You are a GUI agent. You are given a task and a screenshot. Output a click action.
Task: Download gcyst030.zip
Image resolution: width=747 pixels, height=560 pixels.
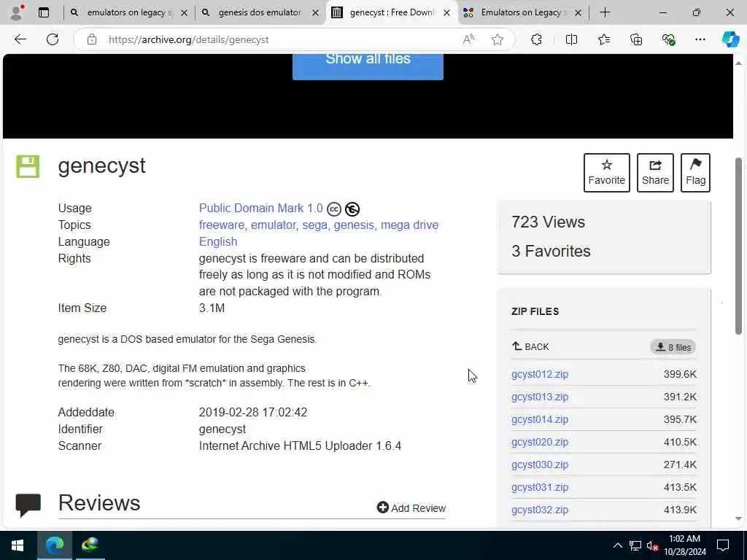[x=540, y=464]
